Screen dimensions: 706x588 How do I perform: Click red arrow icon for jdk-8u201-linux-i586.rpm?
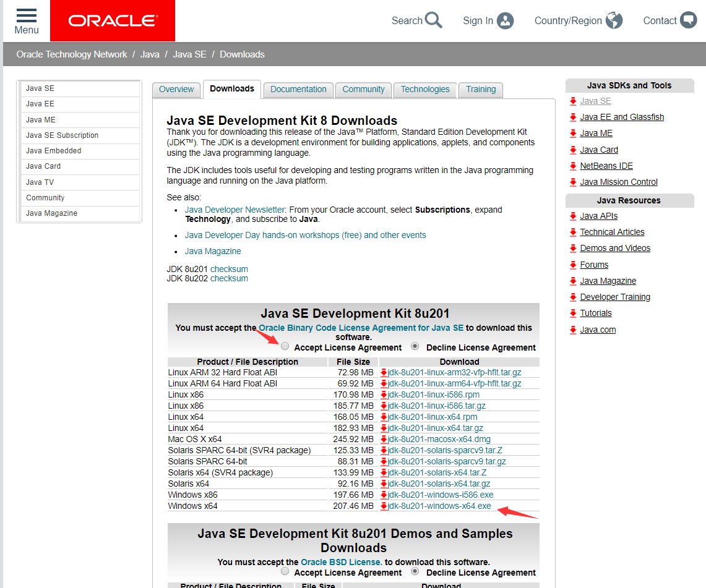point(384,394)
